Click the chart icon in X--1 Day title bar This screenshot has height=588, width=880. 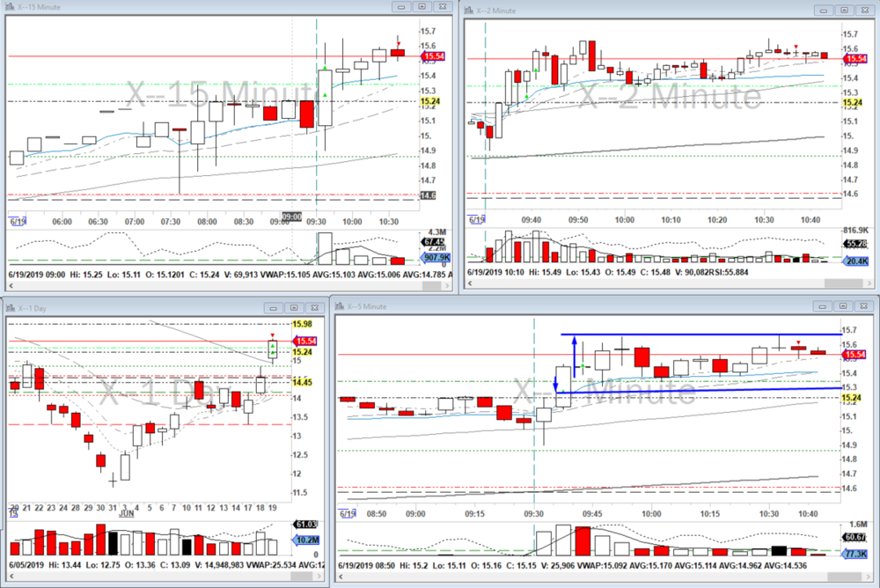click(x=9, y=307)
